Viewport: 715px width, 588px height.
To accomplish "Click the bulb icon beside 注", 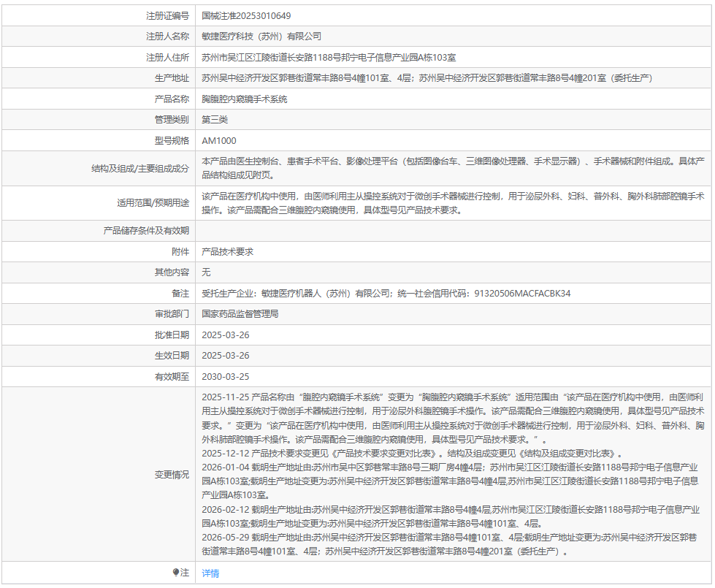I will pyautogui.click(x=175, y=572).
